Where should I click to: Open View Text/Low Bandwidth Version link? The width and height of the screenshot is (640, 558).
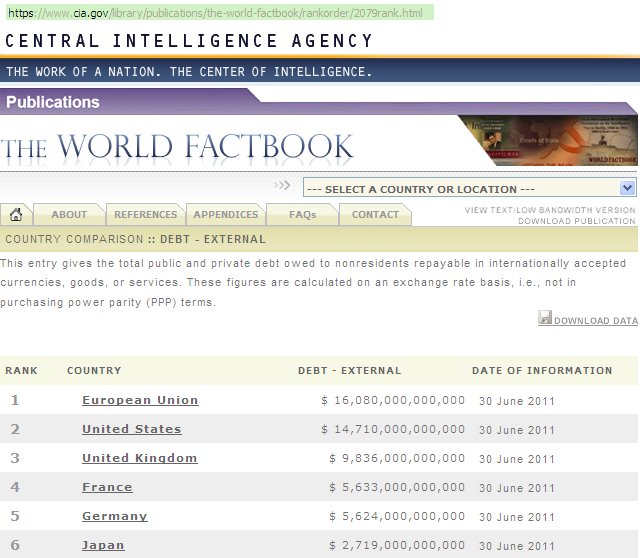[550, 210]
